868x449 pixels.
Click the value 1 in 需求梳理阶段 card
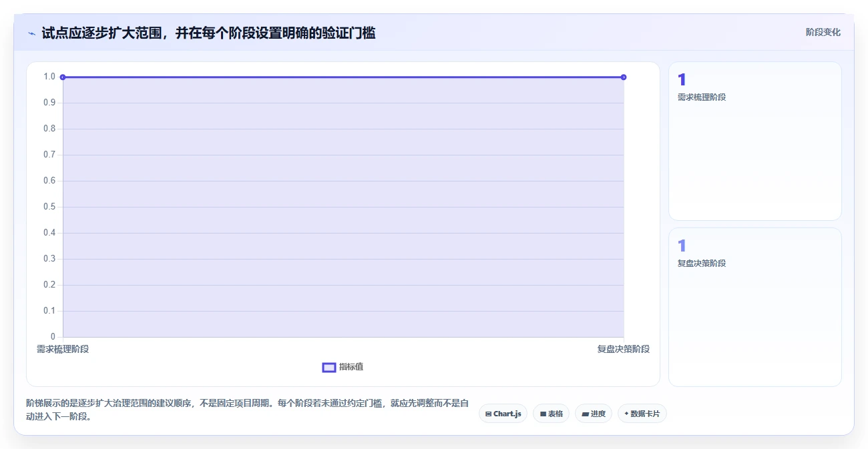point(682,80)
